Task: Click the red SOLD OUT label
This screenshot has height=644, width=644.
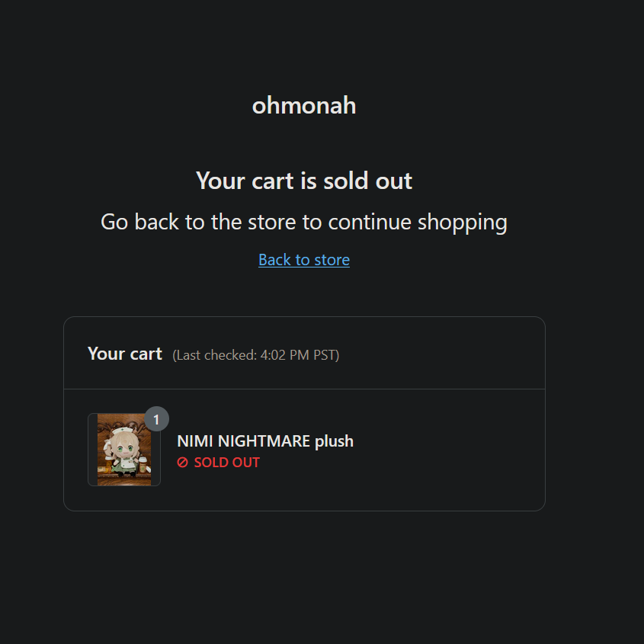Action: (x=226, y=463)
